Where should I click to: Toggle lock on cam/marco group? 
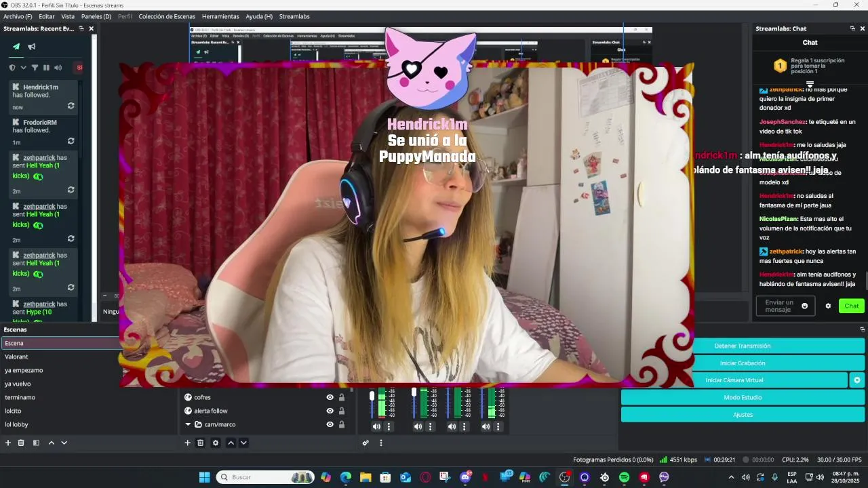(342, 424)
